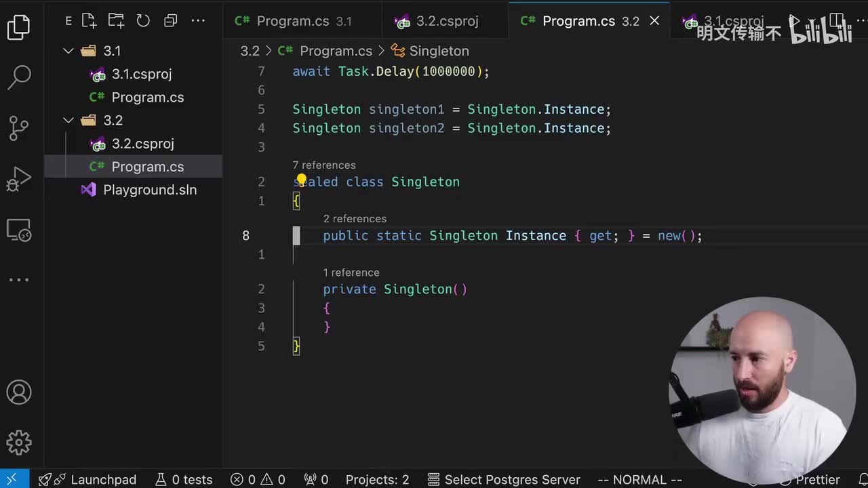Show additional views ellipsis in activity bar
The image size is (868, 488).
point(19,279)
